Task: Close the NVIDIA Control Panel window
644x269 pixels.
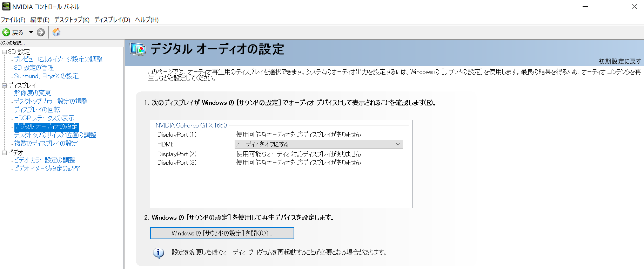Action: [x=634, y=7]
